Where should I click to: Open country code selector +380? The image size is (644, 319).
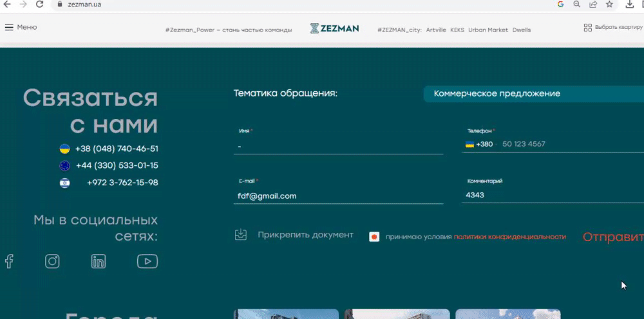479,144
